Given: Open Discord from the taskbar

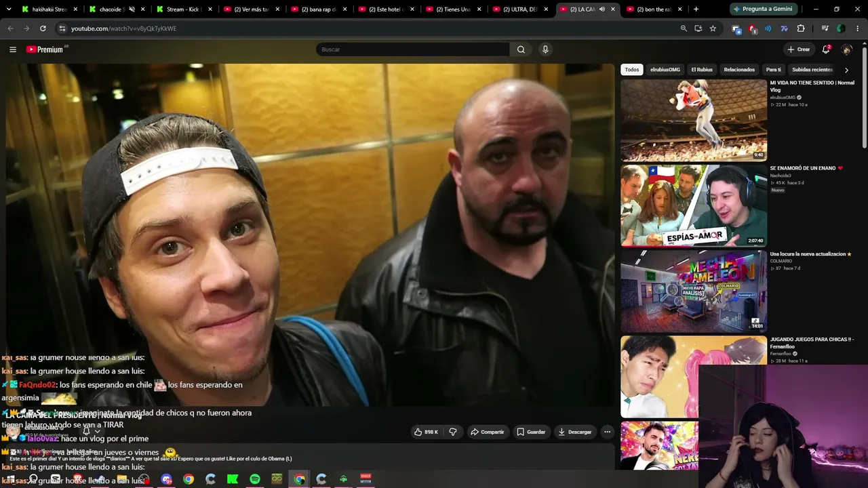Looking at the screenshot, I should pos(167,479).
